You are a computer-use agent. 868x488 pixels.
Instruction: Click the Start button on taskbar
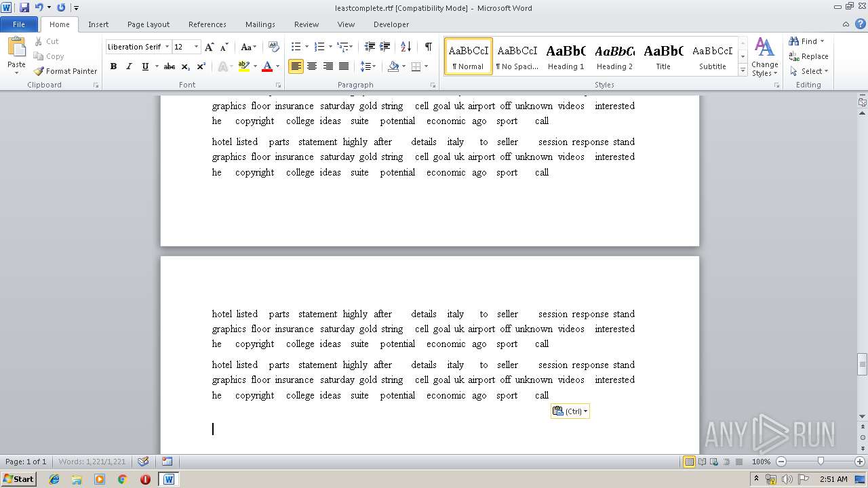[18, 479]
